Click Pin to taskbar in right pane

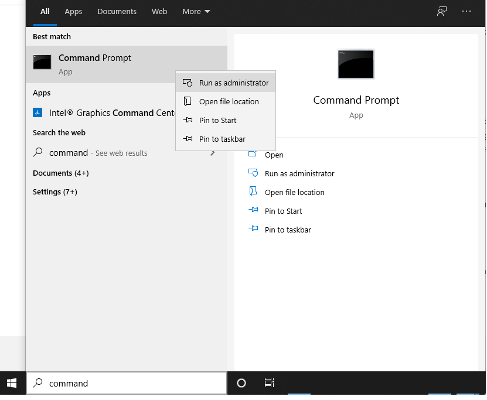[288, 230]
